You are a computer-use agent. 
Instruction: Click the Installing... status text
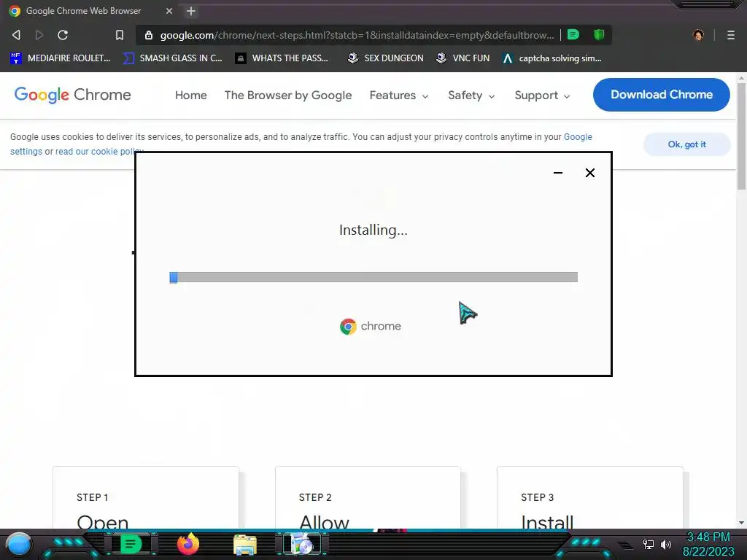[x=373, y=230]
